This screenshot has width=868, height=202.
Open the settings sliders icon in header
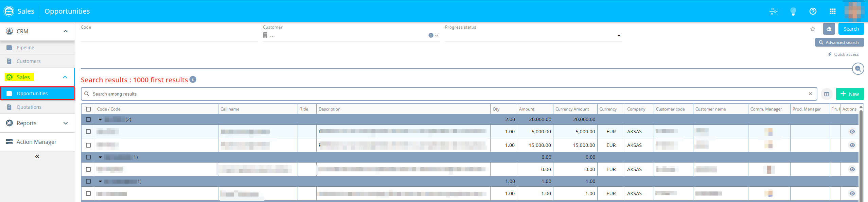(774, 11)
